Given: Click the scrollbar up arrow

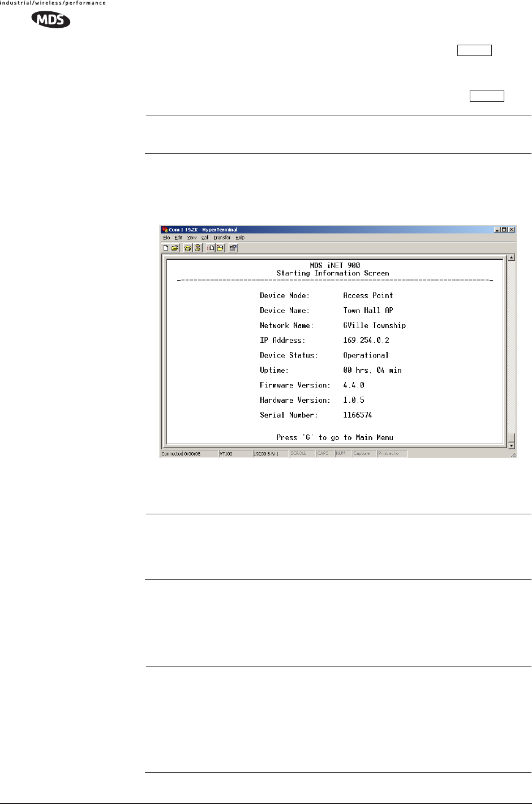Looking at the screenshot, I should 512,257.
